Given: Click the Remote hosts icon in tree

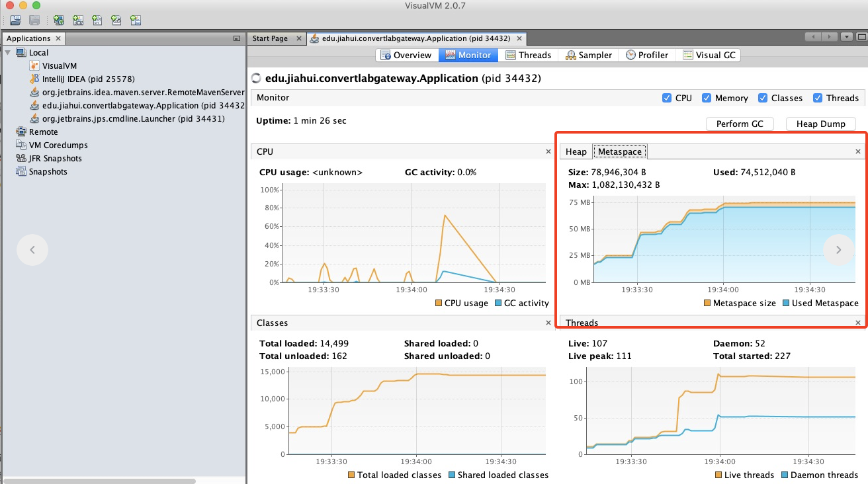Looking at the screenshot, I should tap(21, 132).
